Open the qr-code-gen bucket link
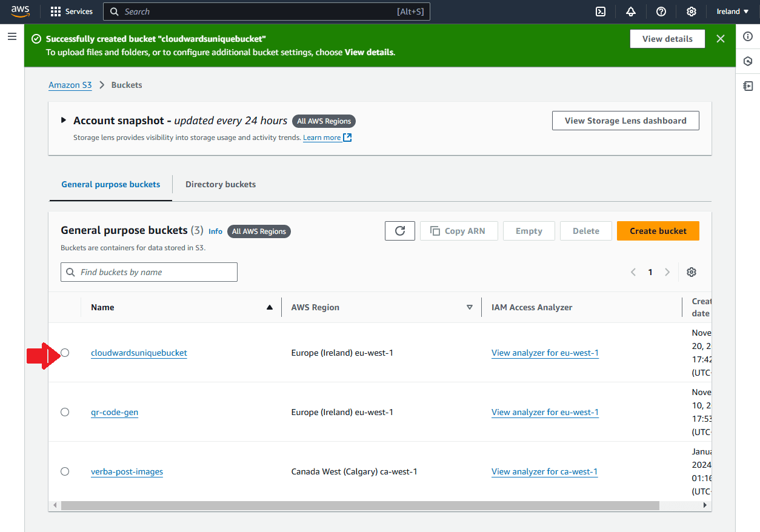This screenshot has height=532, width=760. click(x=115, y=412)
